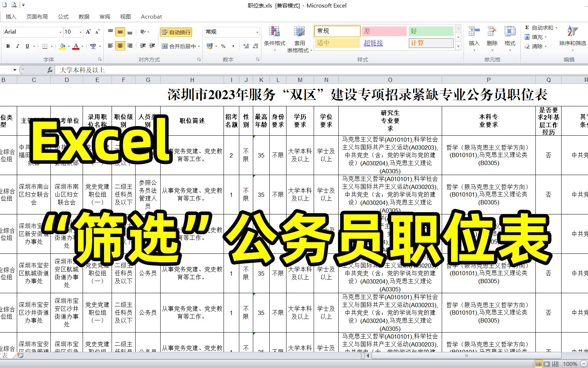Increase font size with the large A icon
The height and width of the screenshot is (368, 588).
tap(88, 32)
